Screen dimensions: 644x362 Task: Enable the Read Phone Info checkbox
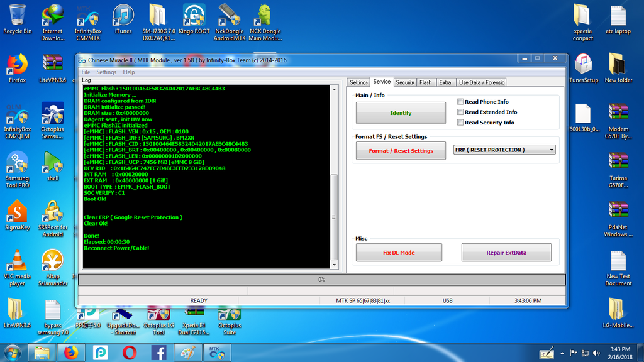pos(460,102)
